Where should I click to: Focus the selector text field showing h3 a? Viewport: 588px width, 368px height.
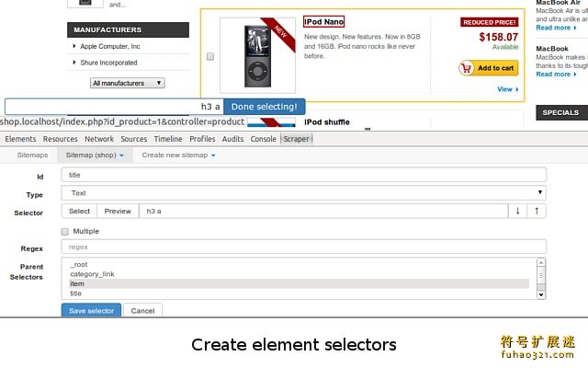[323, 211]
